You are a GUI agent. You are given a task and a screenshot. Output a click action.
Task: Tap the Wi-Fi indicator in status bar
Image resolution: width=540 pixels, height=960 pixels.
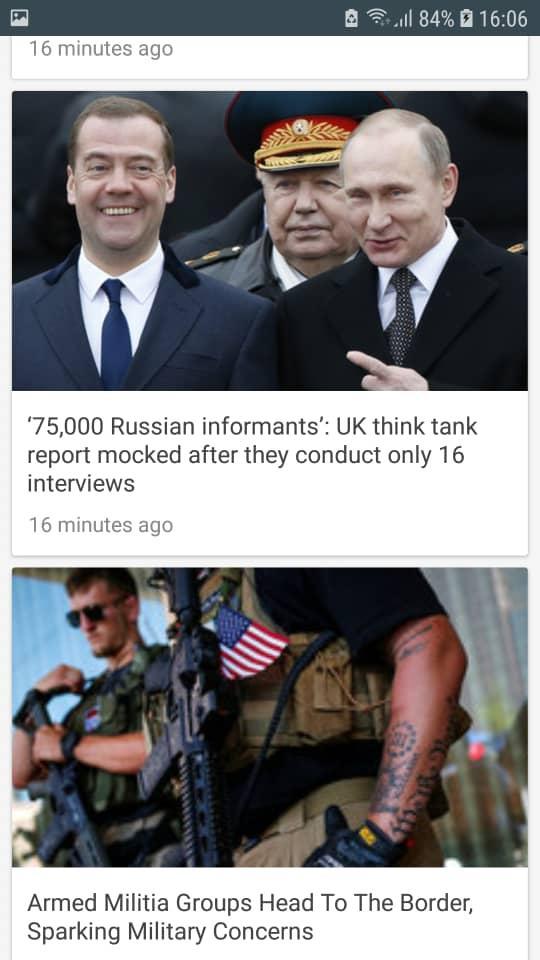[378, 18]
